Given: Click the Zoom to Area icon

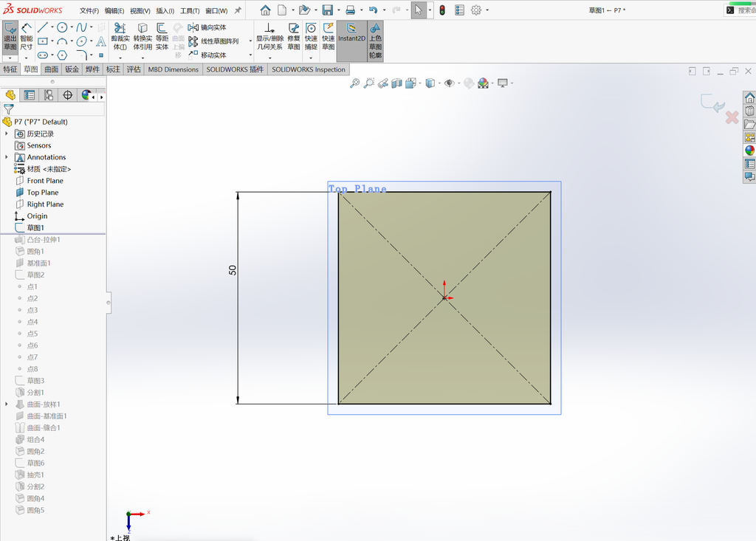Looking at the screenshot, I should [369, 83].
